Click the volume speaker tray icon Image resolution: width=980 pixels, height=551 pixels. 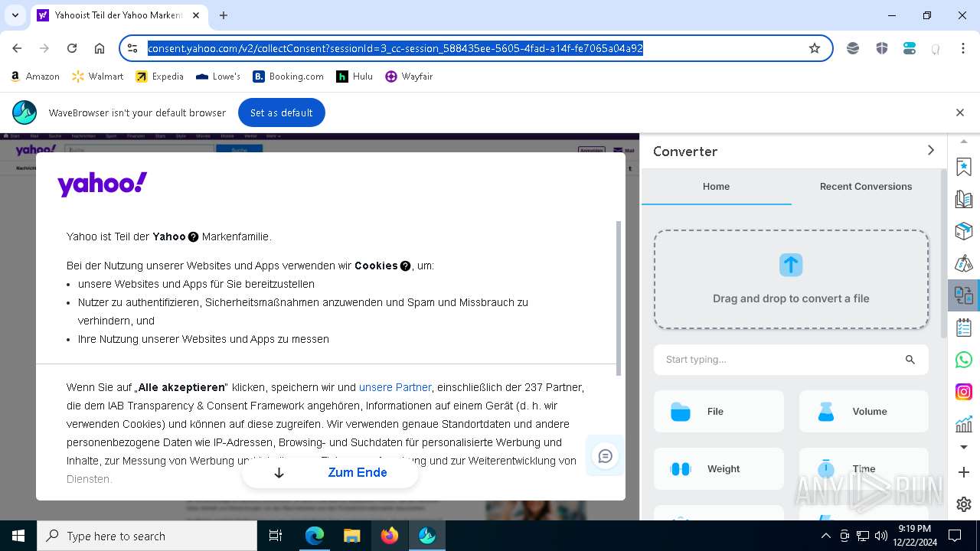(x=880, y=536)
